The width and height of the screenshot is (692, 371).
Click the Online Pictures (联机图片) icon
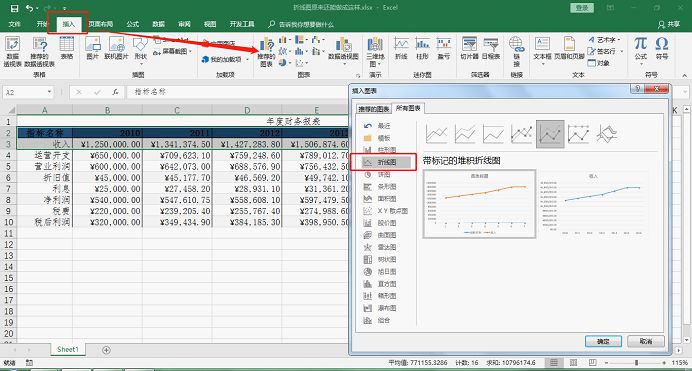tap(117, 48)
